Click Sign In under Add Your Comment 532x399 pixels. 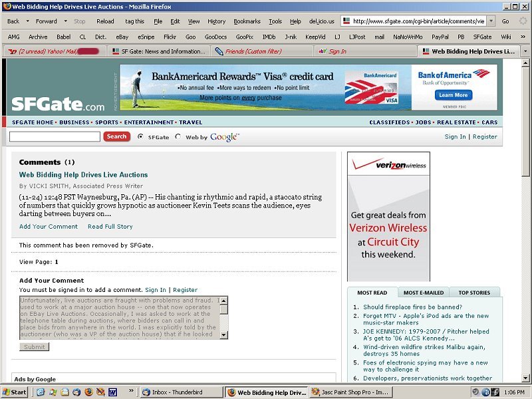coord(156,290)
